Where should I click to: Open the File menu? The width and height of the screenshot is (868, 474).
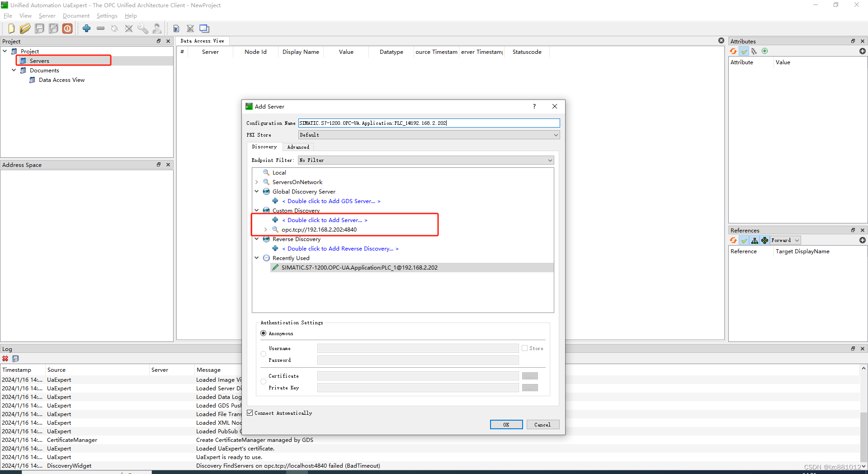[8, 16]
